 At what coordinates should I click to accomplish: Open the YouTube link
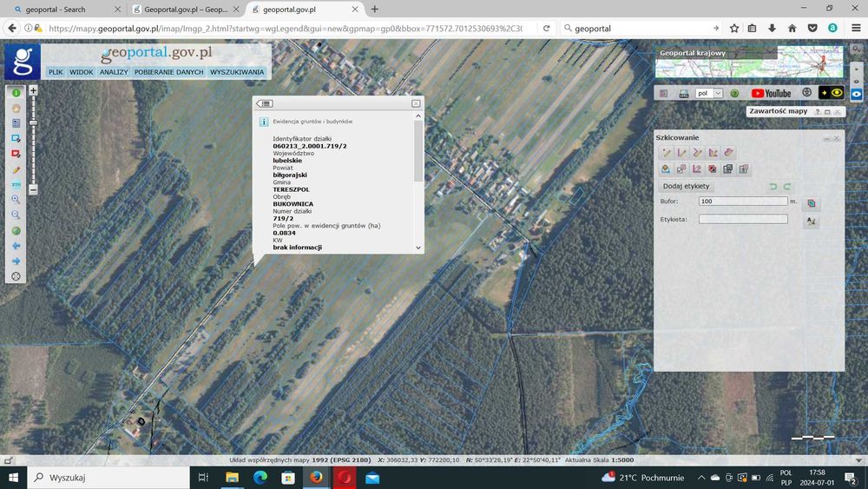[x=771, y=94]
